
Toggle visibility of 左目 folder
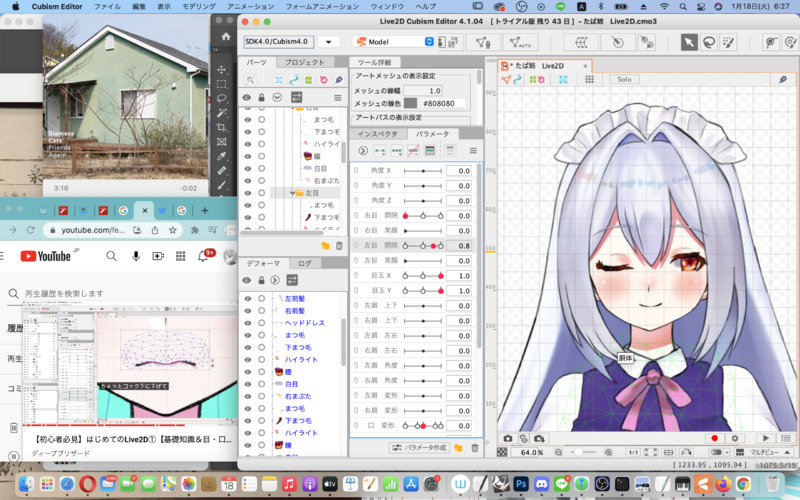(x=248, y=193)
